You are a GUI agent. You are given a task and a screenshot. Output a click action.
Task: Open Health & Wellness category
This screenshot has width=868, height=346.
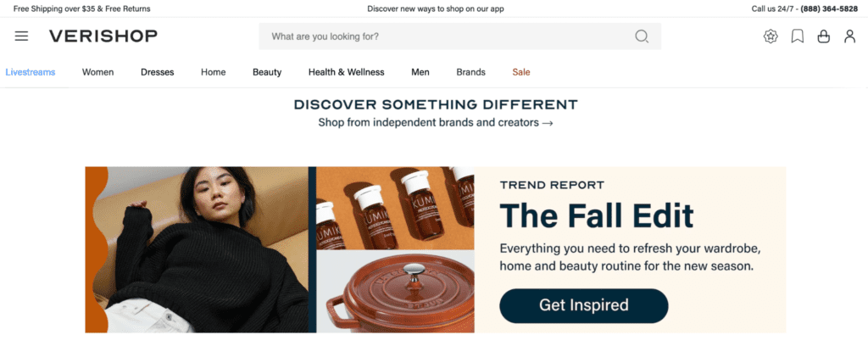click(346, 72)
